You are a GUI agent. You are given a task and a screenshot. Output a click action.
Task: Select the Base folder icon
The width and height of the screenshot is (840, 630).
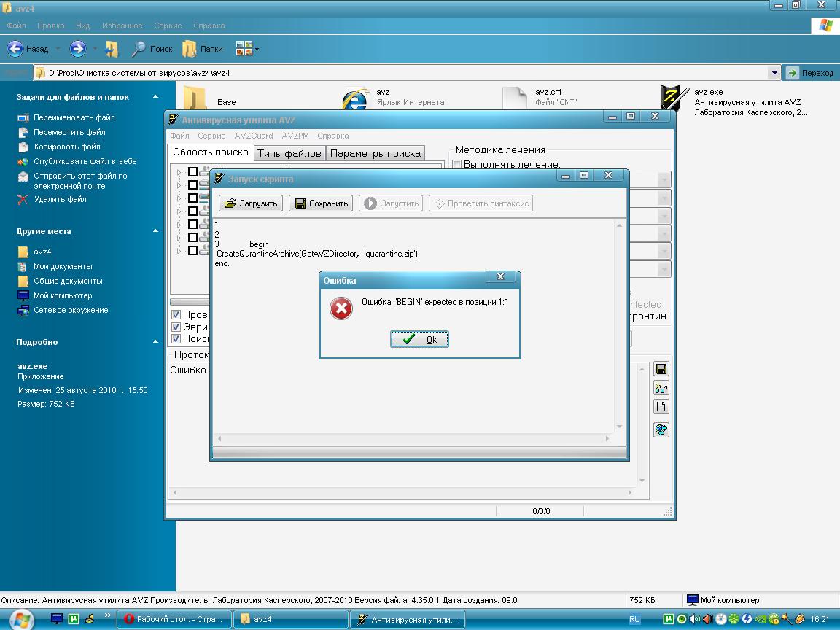[x=195, y=98]
